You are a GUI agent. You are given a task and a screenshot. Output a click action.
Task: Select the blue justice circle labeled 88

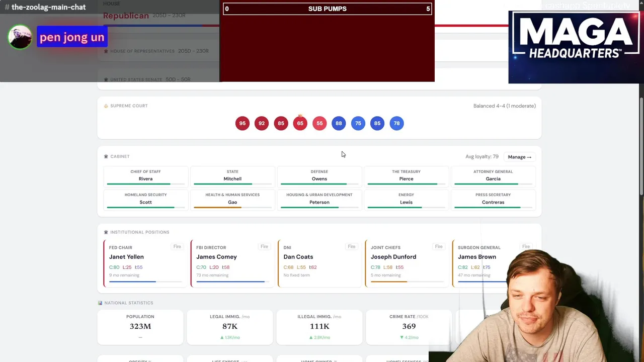pyautogui.click(x=339, y=123)
